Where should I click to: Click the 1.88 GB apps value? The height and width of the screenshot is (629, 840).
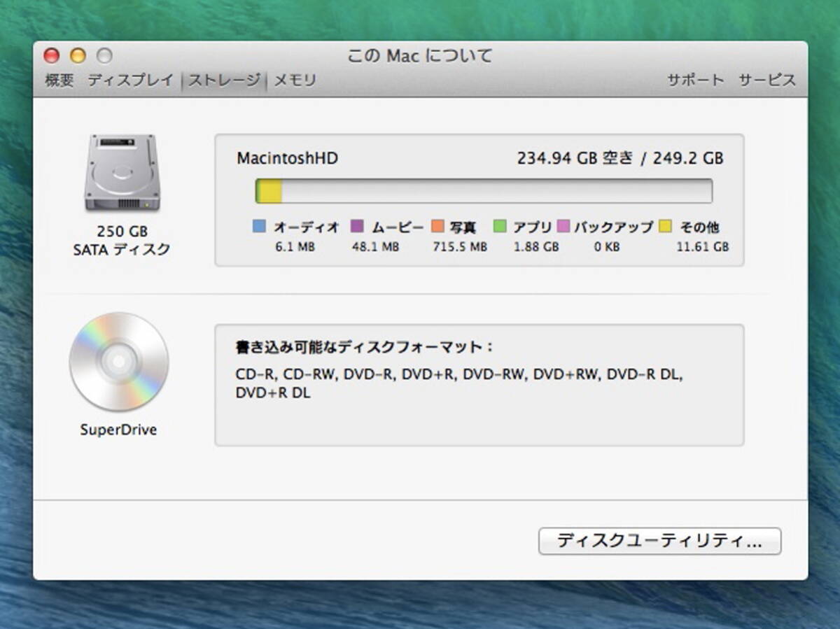coord(536,247)
